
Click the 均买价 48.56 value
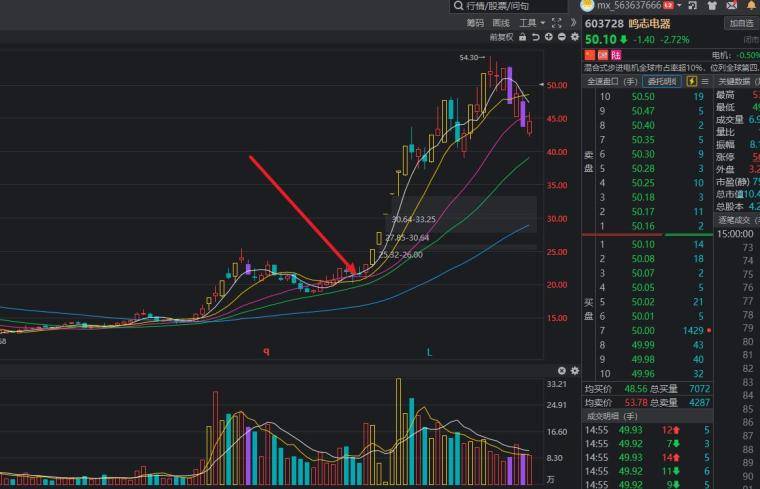(635, 389)
